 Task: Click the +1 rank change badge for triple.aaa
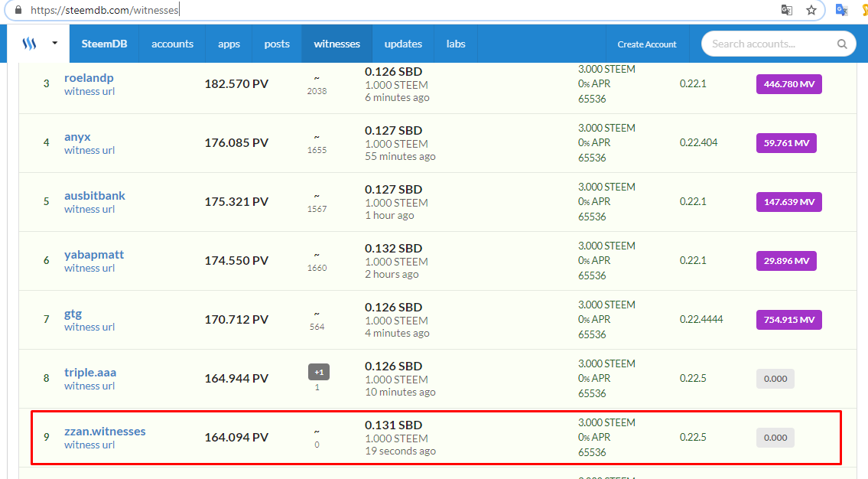pos(319,372)
